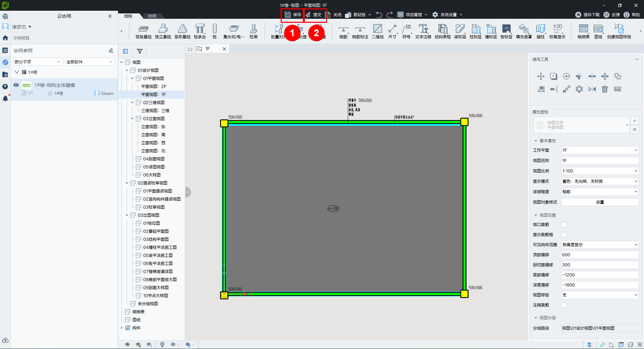Open the 钢筋 rebar tool
This screenshot has height=349, width=644.
pyautogui.click(x=343, y=32)
